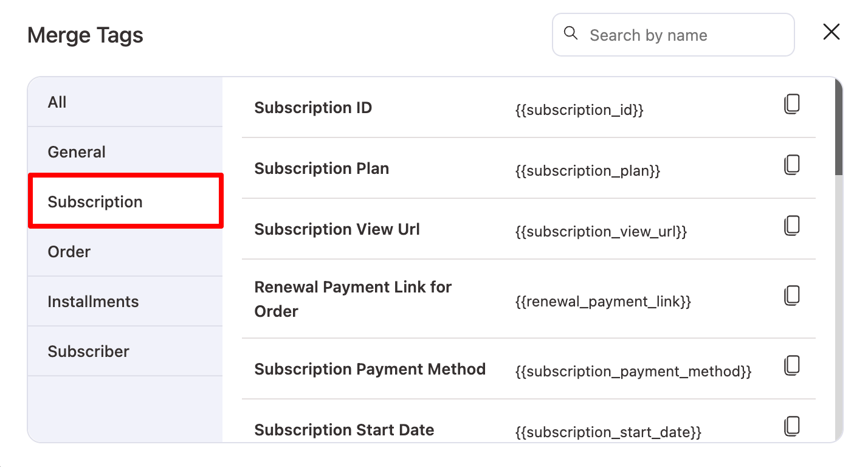Viewport: 868px width, 467px height.
Task: Copy the Subscription ID merge tag
Action: [791, 104]
